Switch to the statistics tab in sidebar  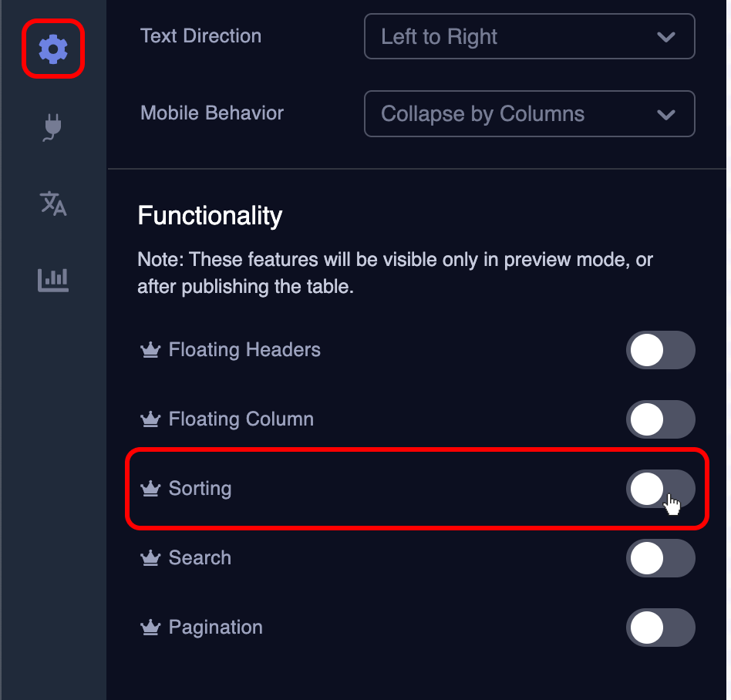pos(52,280)
